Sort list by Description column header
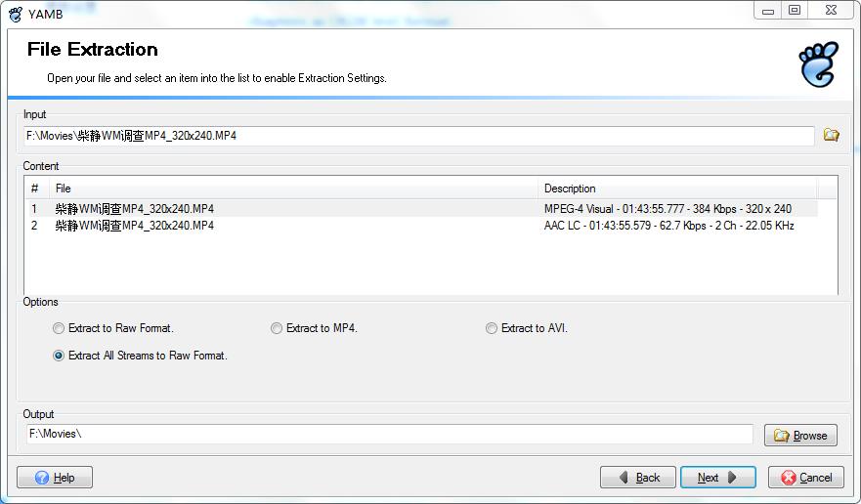 (677, 189)
